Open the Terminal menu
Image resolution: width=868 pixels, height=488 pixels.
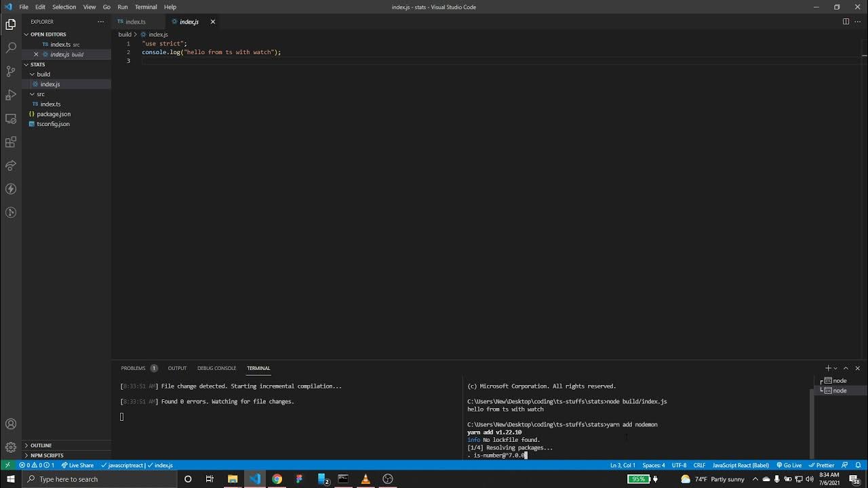[146, 7]
